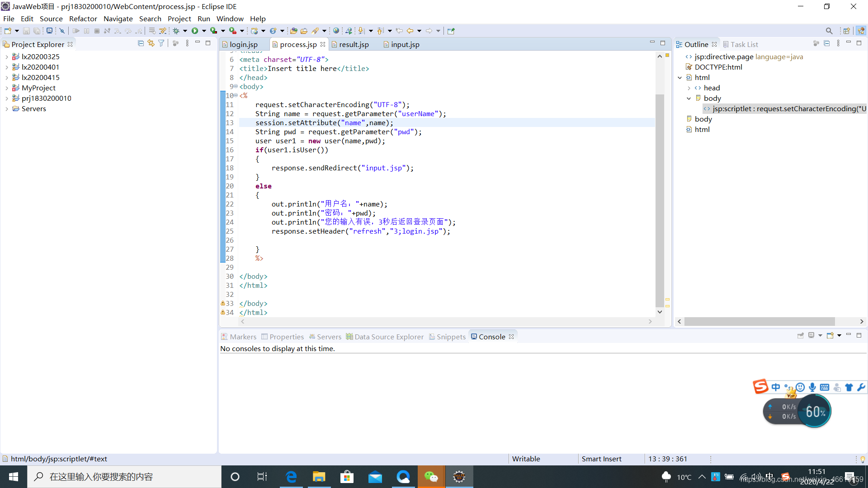This screenshot has width=868, height=488.
Task: Click the Open Type icon
Action: pos(293,31)
